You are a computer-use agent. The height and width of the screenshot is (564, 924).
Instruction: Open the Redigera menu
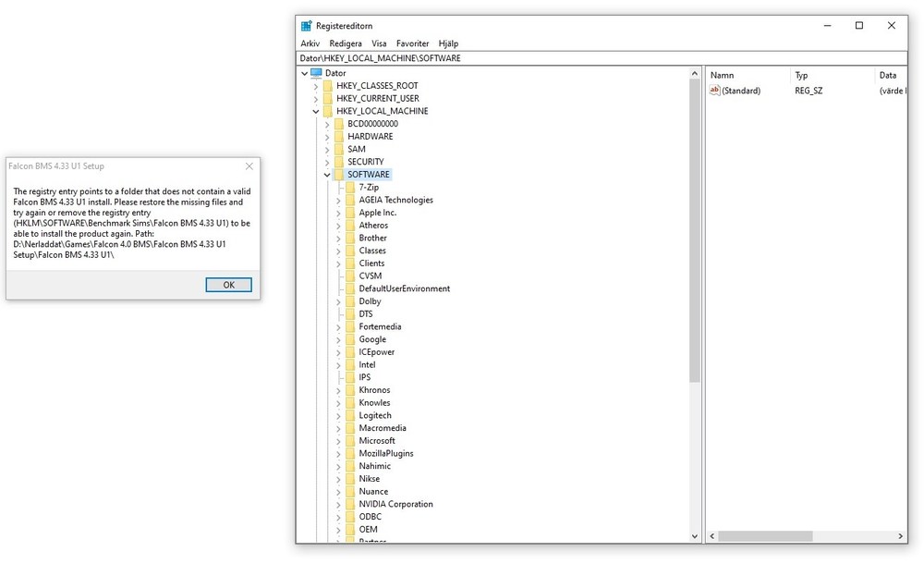click(x=346, y=43)
